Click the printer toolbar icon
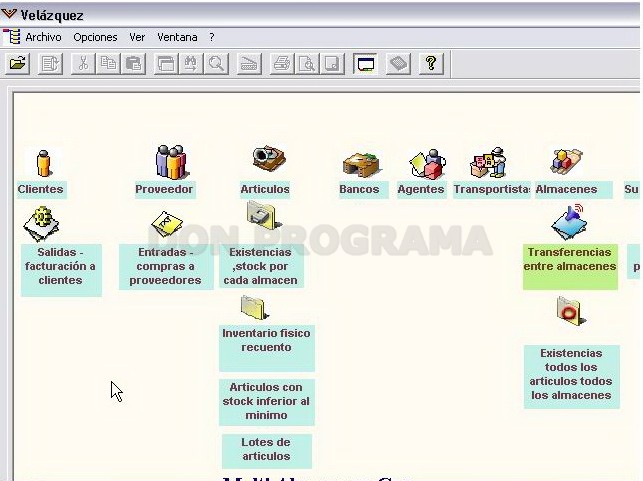 tap(282, 64)
